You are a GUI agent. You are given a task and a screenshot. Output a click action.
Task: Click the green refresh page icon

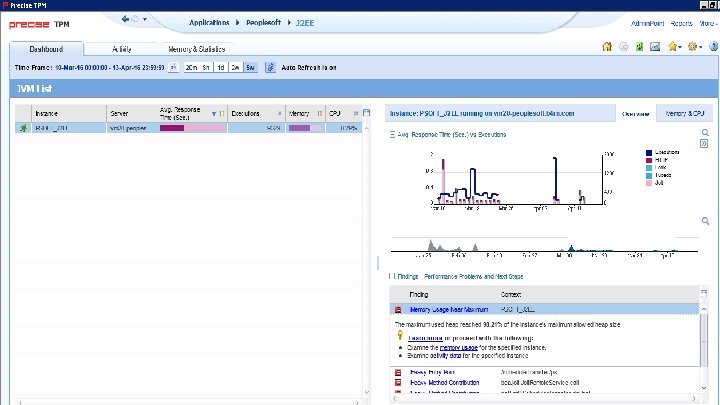[639, 46]
